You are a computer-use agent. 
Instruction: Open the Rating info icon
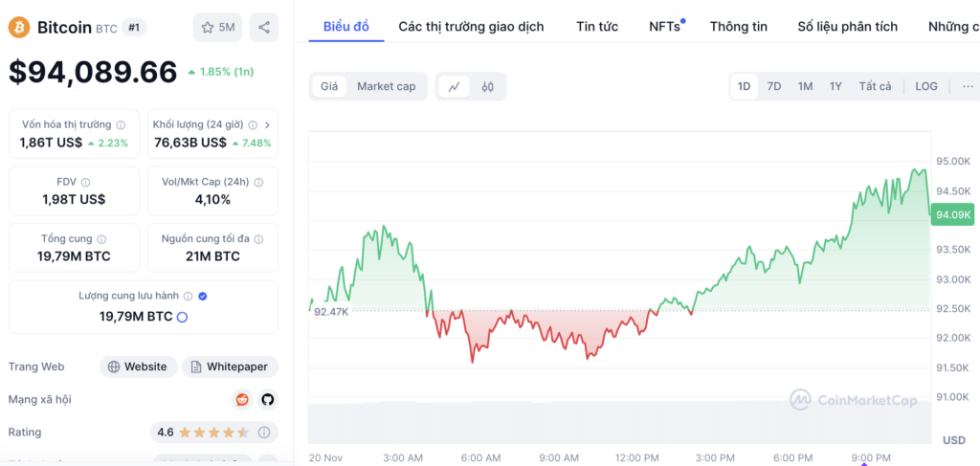pyautogui.click(x=264, y=433)
